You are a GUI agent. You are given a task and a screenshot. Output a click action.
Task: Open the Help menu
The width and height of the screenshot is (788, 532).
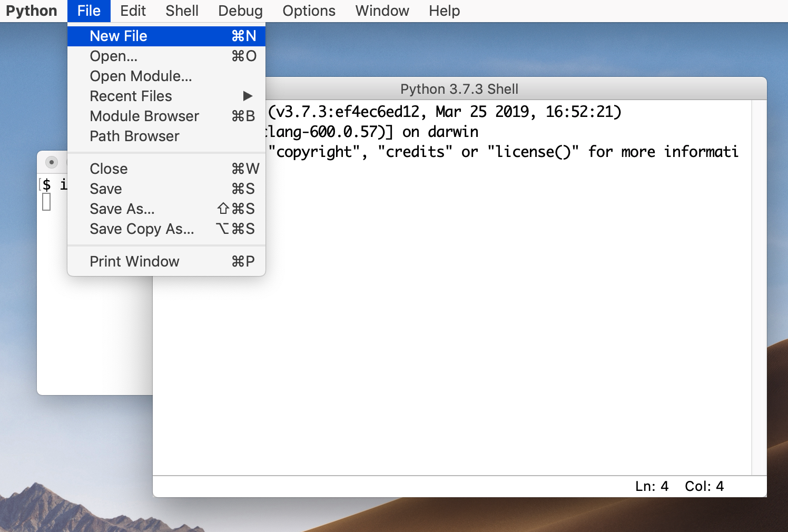click(x=444, y=11)
